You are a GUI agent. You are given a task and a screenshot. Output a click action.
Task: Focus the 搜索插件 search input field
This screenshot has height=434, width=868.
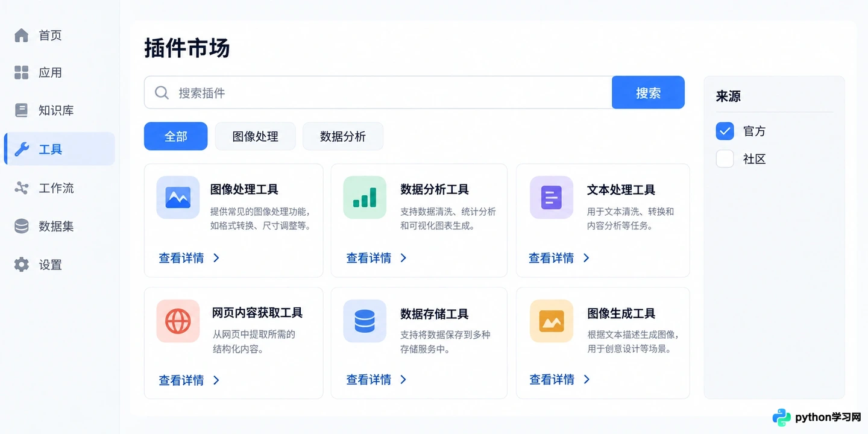(378, 93)
